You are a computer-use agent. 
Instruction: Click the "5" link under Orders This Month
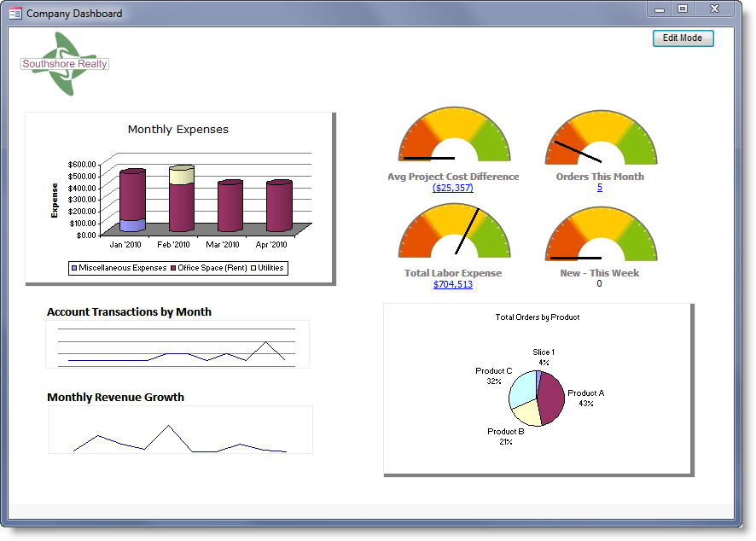pos(599,186)
